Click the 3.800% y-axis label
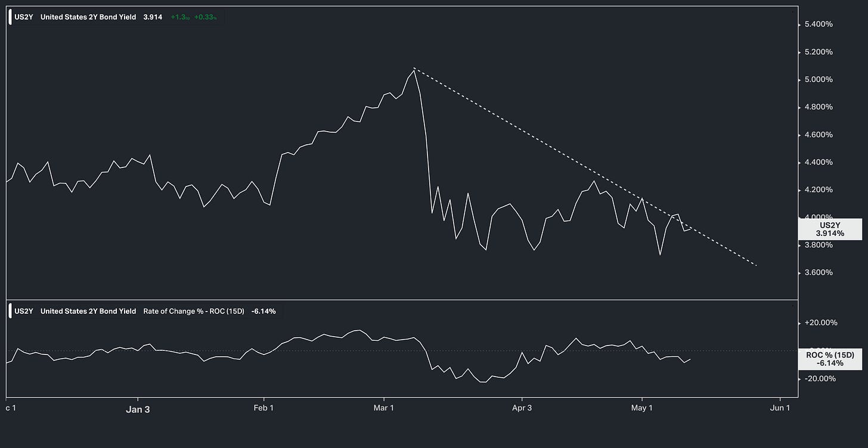 click(x=819, y=245)
